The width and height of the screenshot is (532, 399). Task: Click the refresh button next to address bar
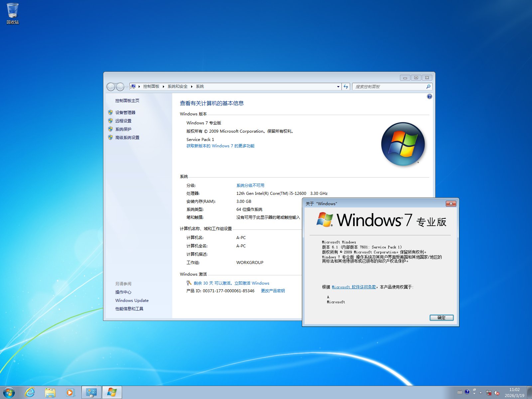click(346, 86)
